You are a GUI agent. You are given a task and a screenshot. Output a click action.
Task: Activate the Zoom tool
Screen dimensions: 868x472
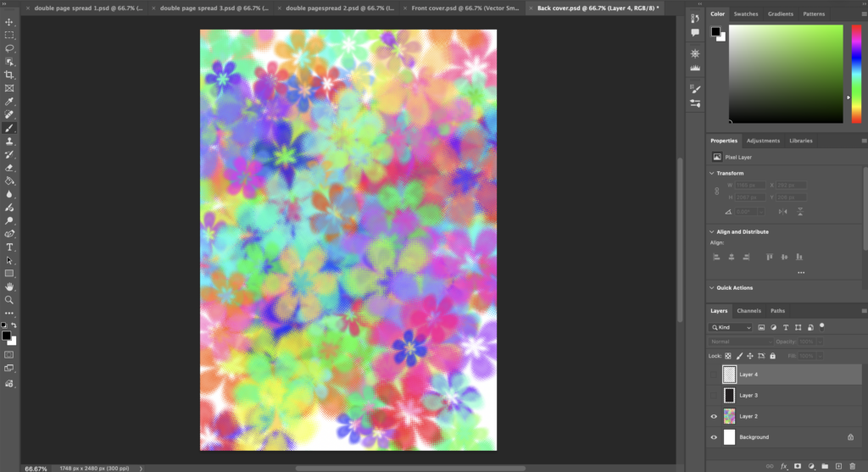point(9,300)
